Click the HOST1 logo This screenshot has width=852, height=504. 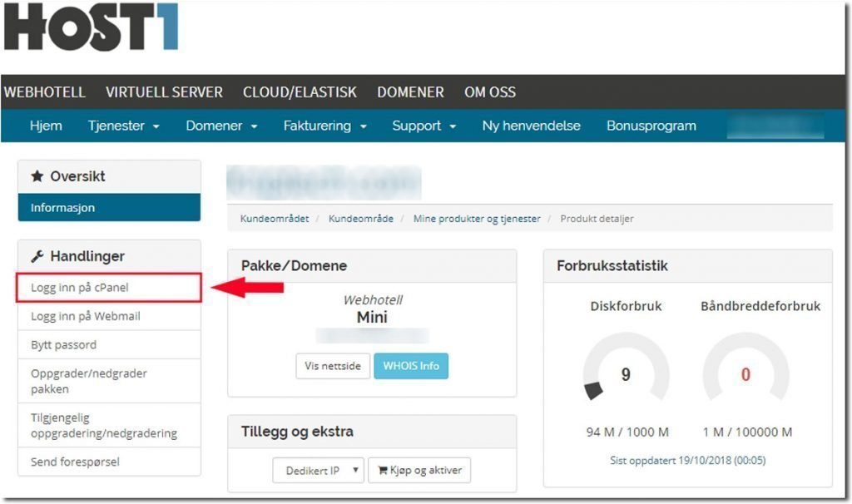91,26
